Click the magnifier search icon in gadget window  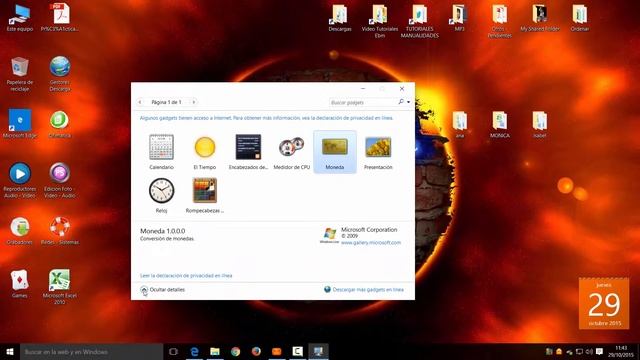pyautogui.click(x=401, y=102)
